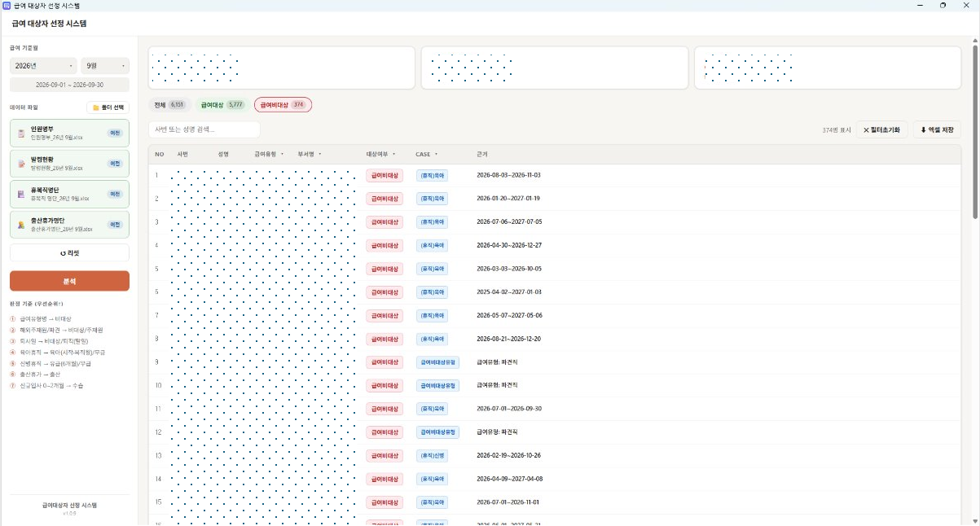The height and width of the screenshot is (526, 980).
Task: Click the 374건 표시 count text
Action: click(837, 130)
